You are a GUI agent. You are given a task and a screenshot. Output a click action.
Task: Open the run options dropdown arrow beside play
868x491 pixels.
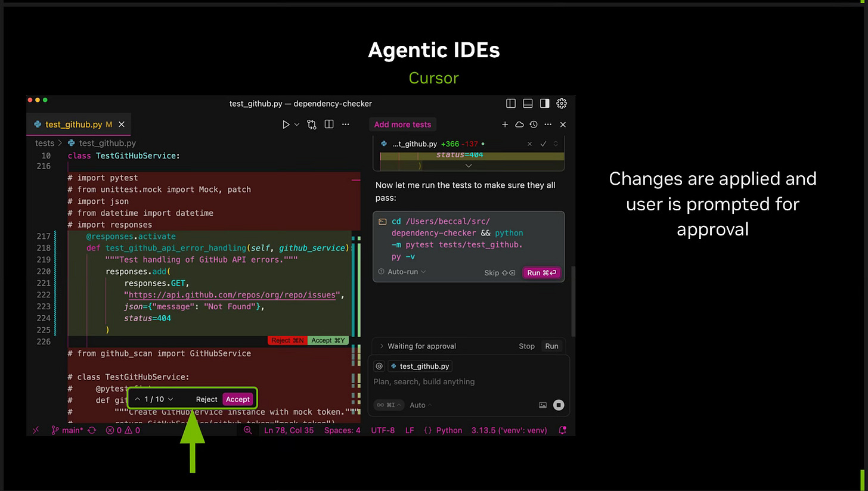click(x=296, y=125)
